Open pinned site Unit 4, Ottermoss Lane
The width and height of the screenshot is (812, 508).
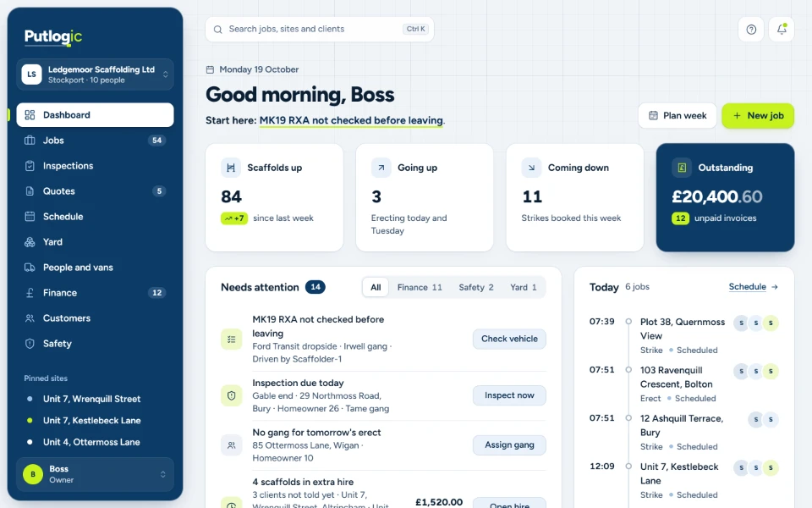click(96, 442)
